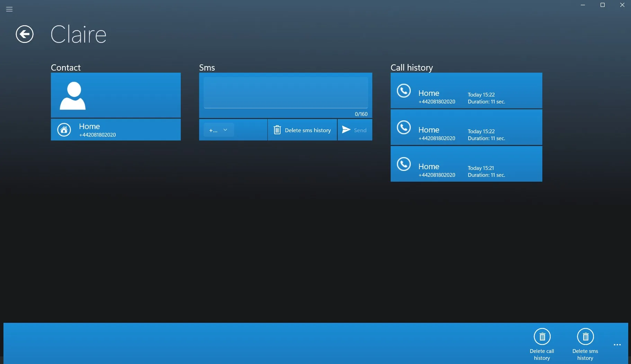The height and width of the screenshot is (364, 631).
Task: Click the Claire page title
Action: [79, 34]
